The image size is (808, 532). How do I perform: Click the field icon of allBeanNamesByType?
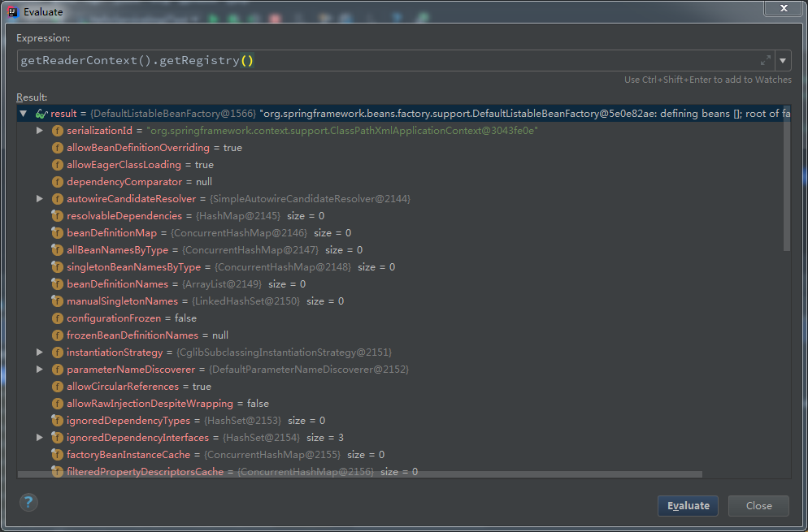point(57,250)
